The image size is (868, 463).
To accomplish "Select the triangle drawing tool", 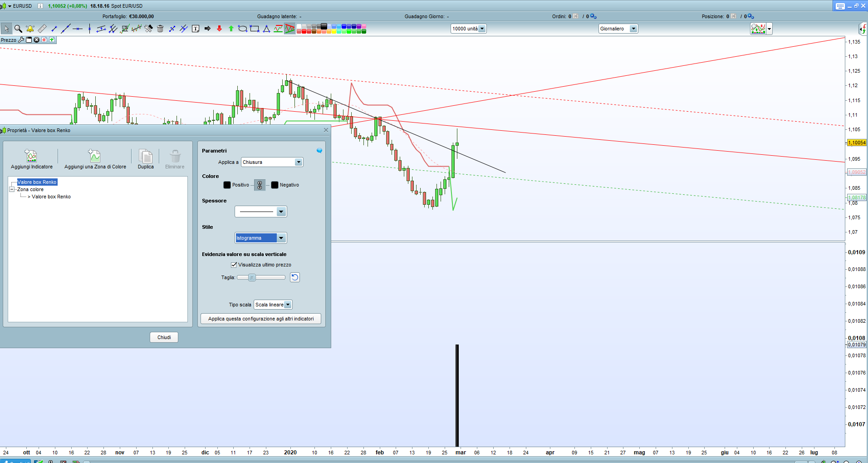I will (266, 29).
